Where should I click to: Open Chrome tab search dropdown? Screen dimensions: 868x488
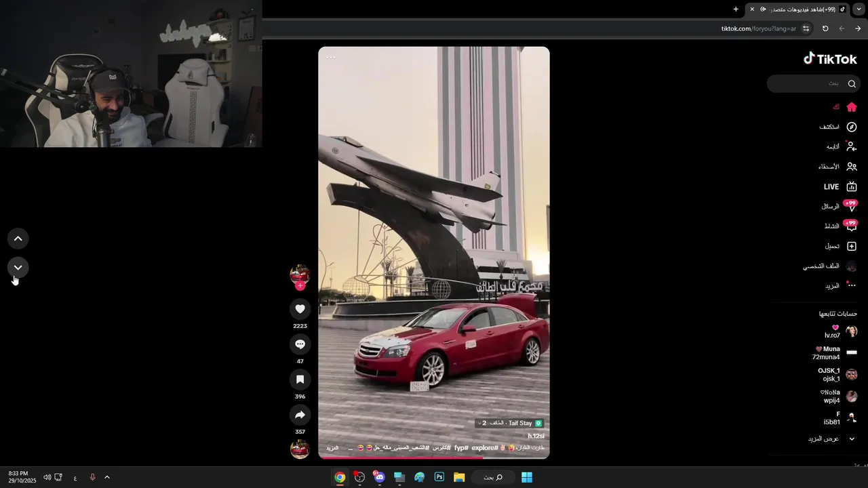[859, 9]
